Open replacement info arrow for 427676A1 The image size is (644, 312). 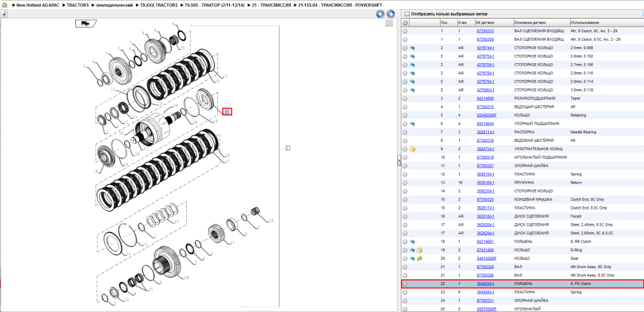point(412,65)
